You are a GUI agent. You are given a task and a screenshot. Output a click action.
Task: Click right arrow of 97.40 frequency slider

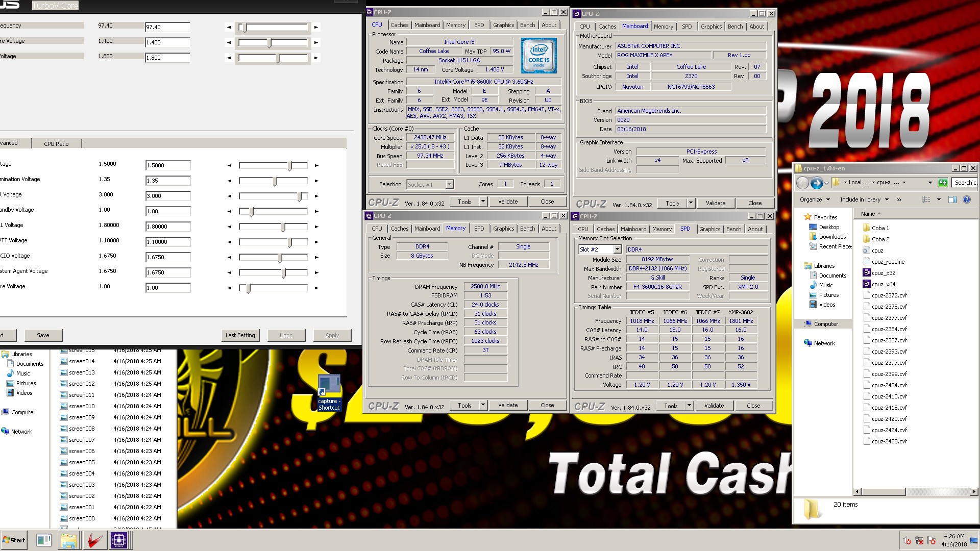click(x=316, y=28)
